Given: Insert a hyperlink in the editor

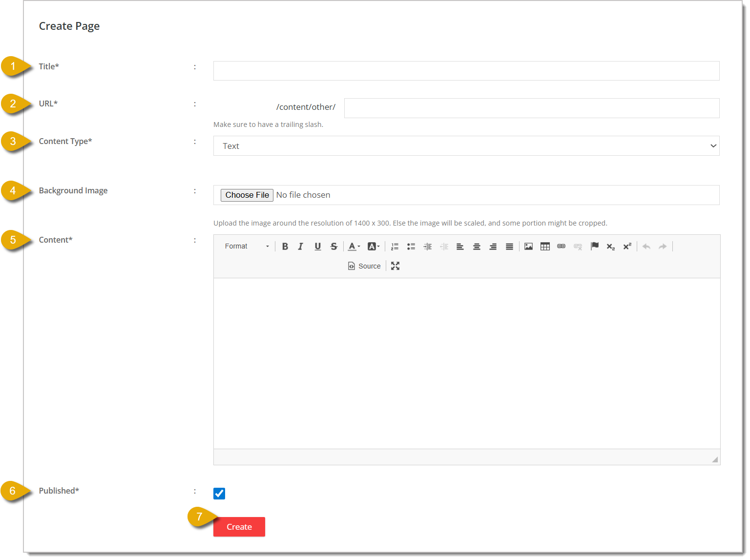Looking at the screenshot, I should click(x=562, y=247).
